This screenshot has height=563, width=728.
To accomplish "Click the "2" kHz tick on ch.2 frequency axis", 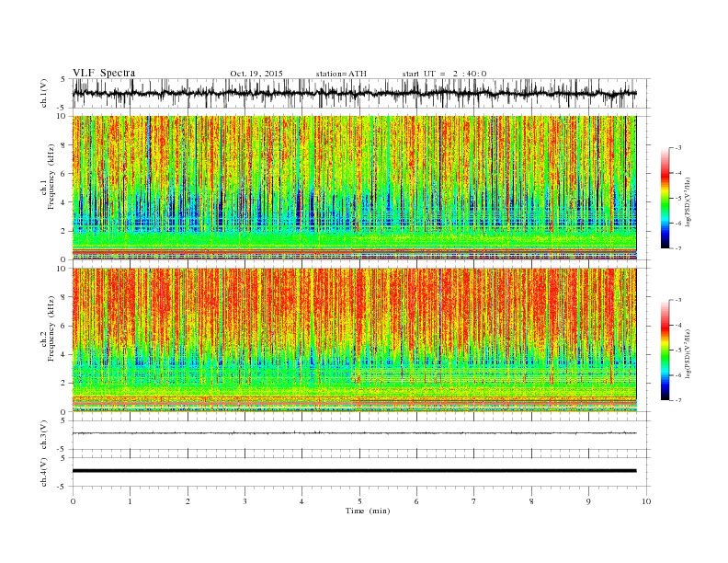I will 64,384.
